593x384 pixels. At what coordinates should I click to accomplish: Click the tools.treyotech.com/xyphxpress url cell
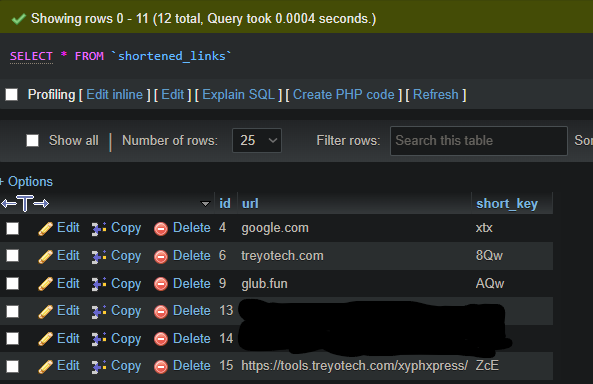tap(354, 366)
